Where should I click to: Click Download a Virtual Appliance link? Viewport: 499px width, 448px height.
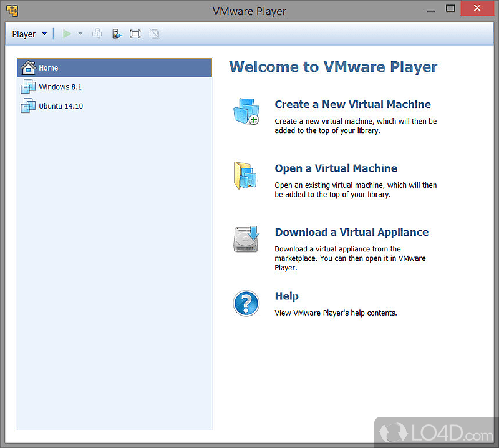coord(352,233)
